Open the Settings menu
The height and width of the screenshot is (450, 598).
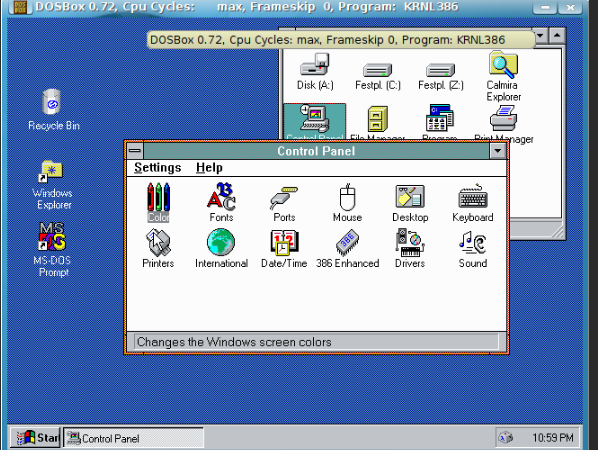tap(158, 168)
